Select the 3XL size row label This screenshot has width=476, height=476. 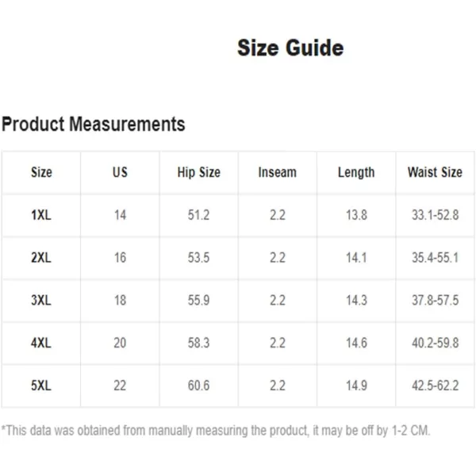click(41, 300)
